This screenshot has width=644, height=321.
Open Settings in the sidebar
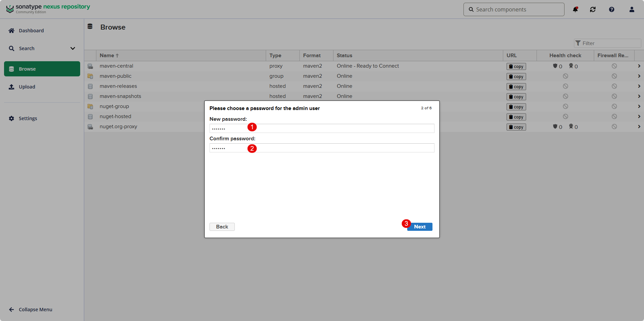point(28,118)
